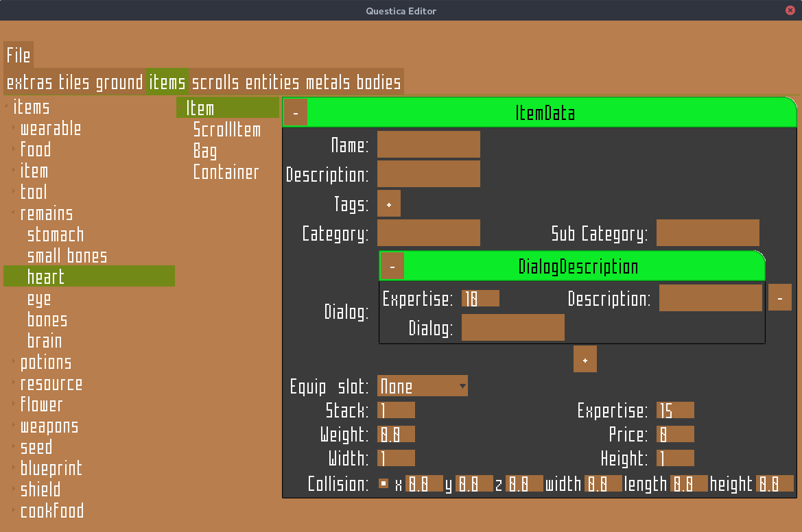Click the Name input field
This screenshot has height=532, width=802.
point(428,145)
